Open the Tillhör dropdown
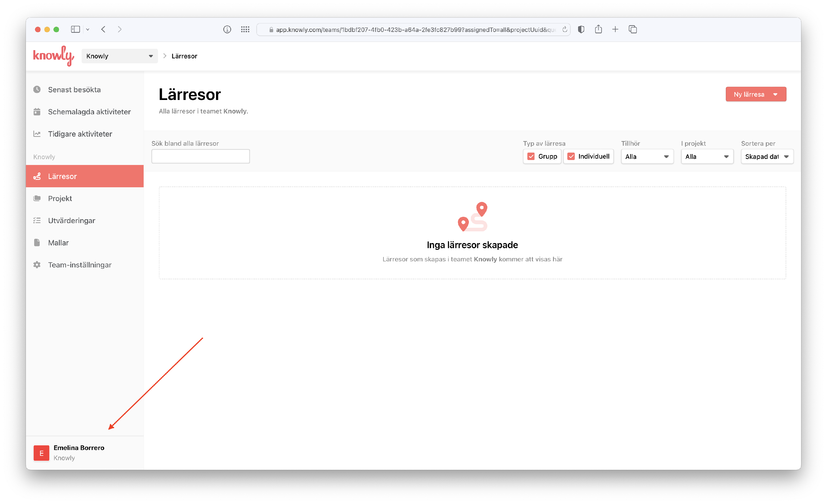 point(647,157)
